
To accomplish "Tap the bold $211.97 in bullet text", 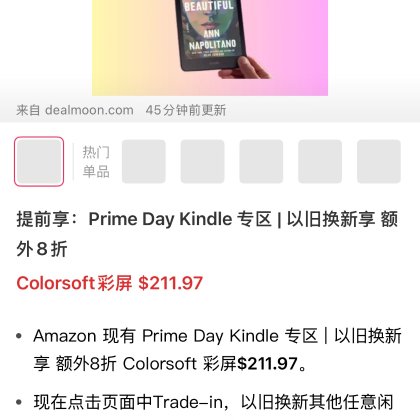I will 267,363.
